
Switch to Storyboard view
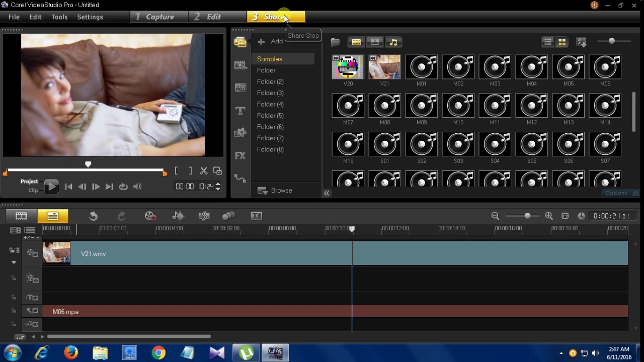[21, 216]
